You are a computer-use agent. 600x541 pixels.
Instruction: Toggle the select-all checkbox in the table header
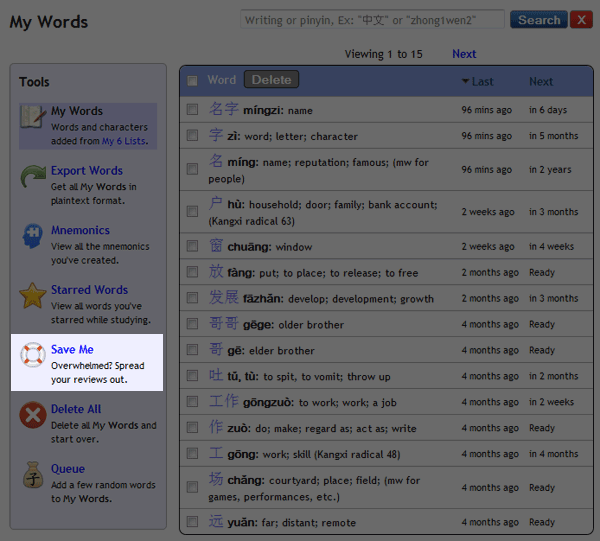(x=192, y=81)
